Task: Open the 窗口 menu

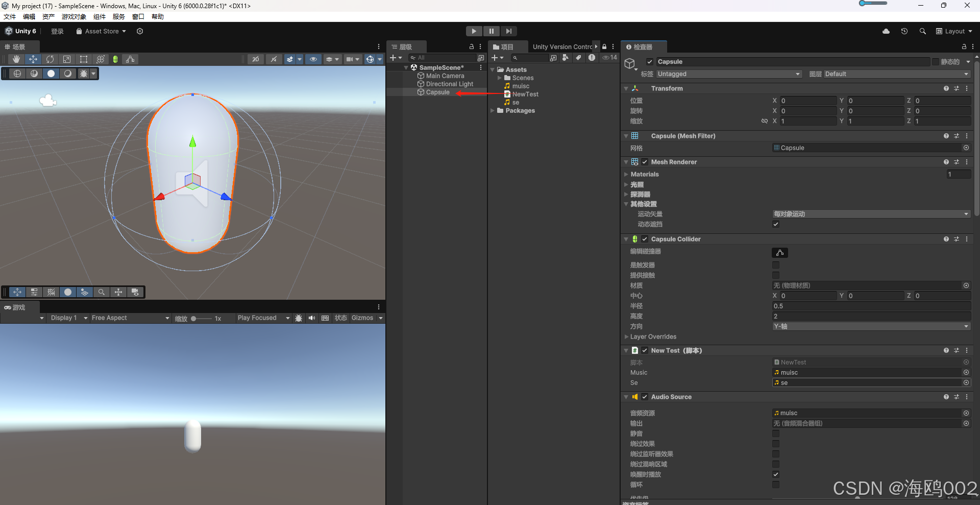Action: (138, 17)
